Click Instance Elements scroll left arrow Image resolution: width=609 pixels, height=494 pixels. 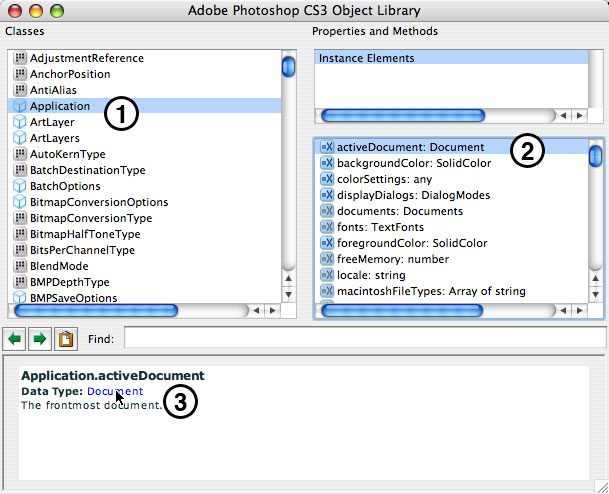tap(563, 115)
